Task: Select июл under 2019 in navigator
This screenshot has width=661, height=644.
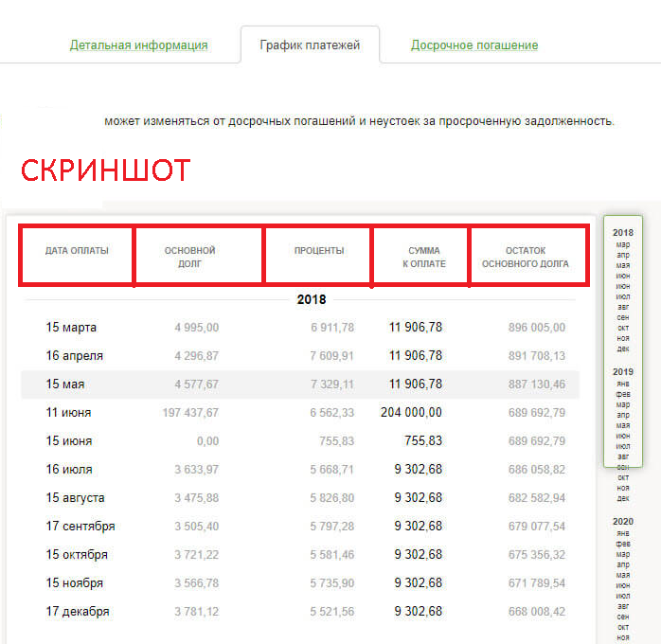Action: (x=622, y=446)
